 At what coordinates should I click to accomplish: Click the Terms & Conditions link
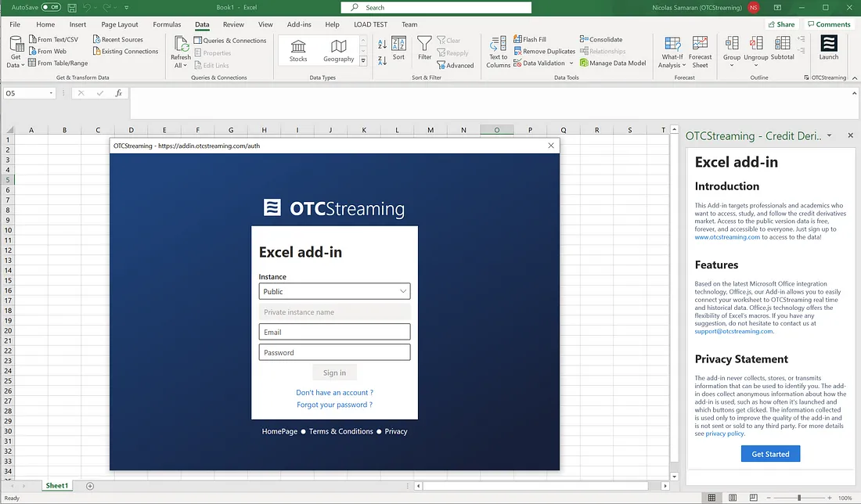click(x=341, y=431)
